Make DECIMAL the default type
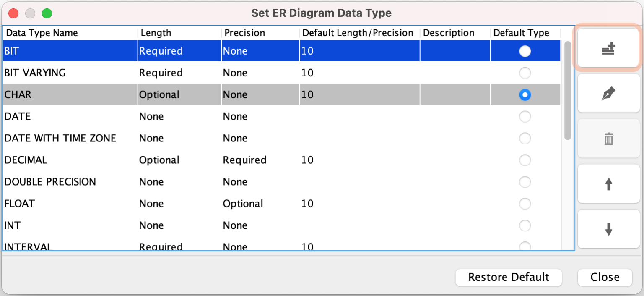 (525, 160)
